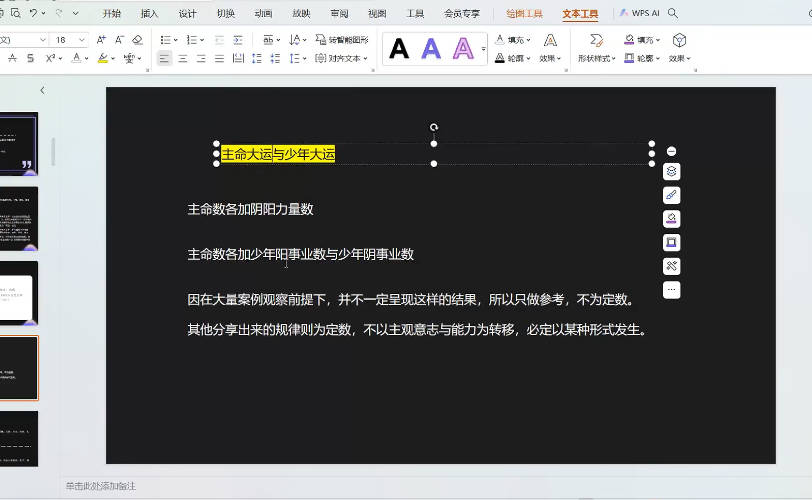The height and width of the screenshot is (500, 812).
Task: Click the format painter brush in floating toolbar
Action: [x=672, y=195]
